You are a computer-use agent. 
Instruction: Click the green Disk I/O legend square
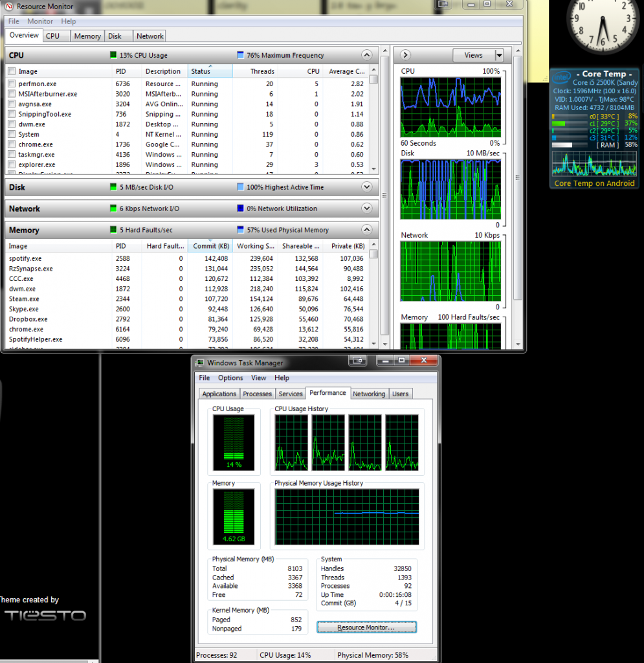click(113, 187)
